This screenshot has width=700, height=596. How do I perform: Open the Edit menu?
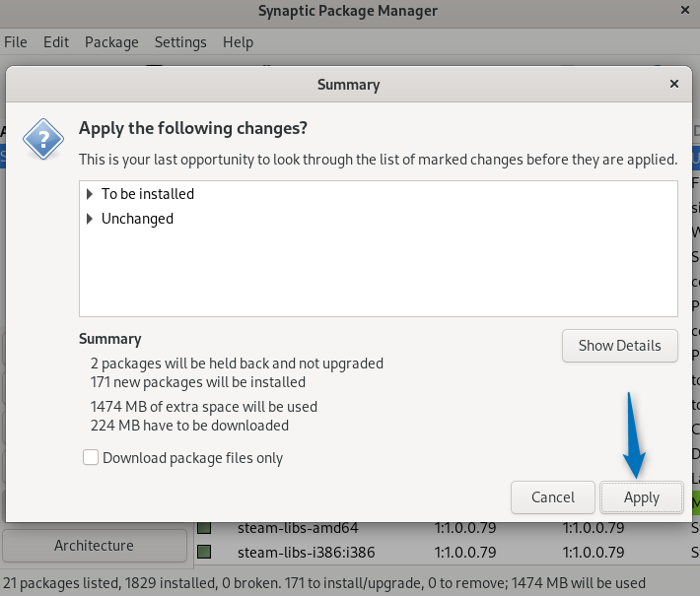pos(56,42)
